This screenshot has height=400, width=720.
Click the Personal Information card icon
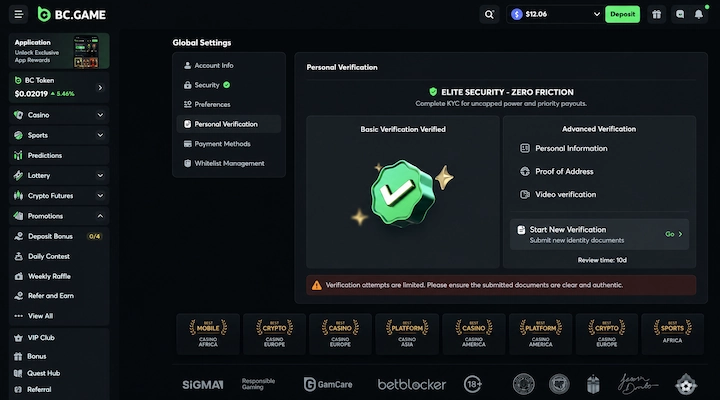[525, 148]
